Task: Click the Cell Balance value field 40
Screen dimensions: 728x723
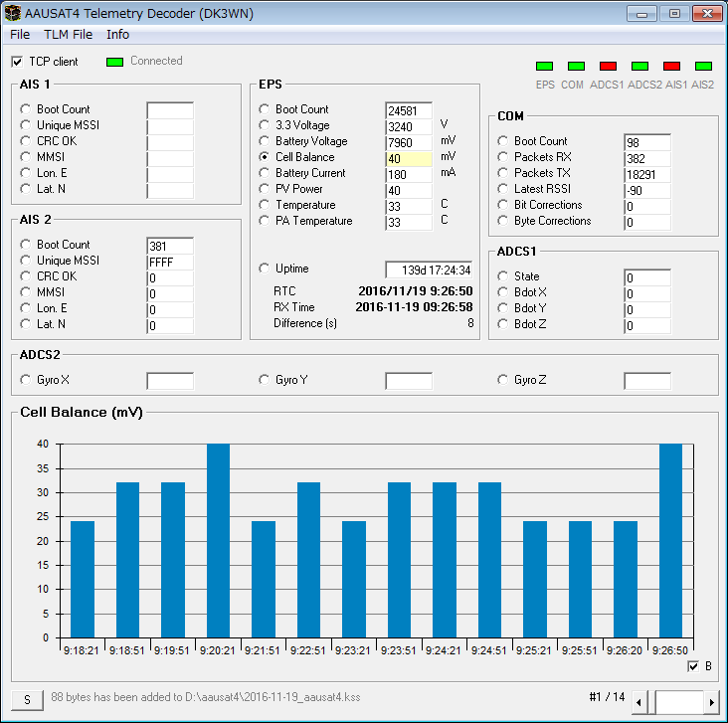Action: click(409, 159)
